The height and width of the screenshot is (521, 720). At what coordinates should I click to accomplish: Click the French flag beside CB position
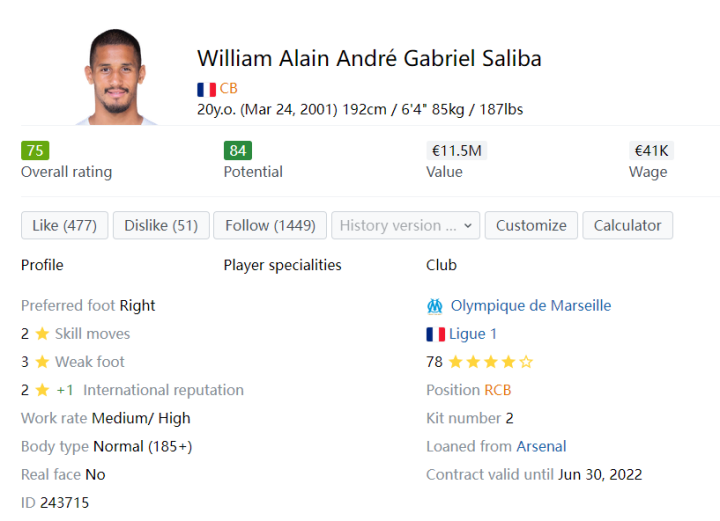pos(206,89)
